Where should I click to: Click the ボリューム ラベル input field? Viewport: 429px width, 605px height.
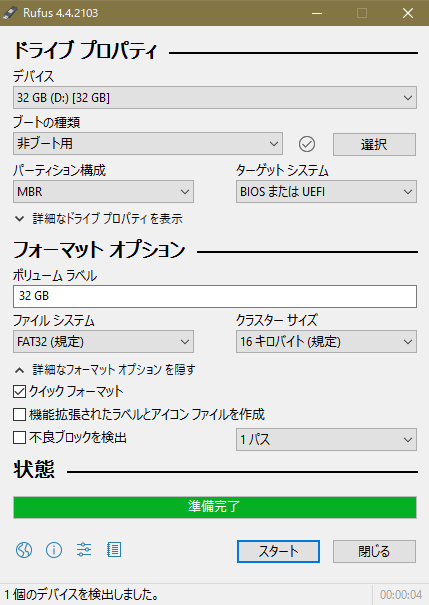215,296
